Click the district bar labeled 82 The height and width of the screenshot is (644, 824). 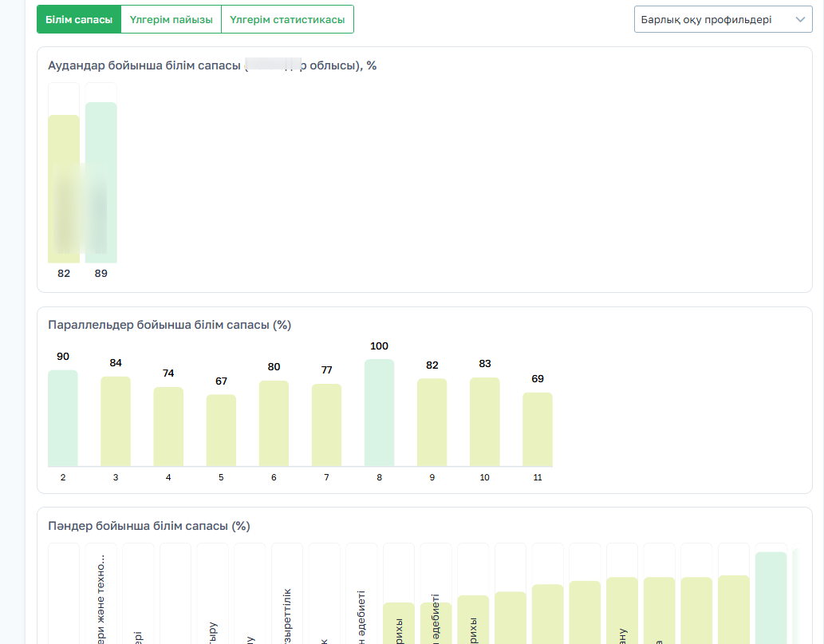pos(64,189)
